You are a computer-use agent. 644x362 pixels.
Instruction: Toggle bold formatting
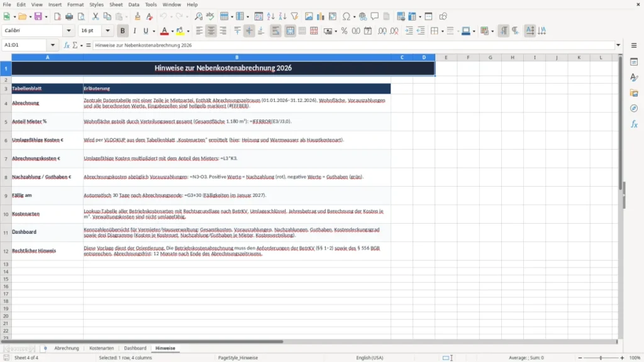coord(123,31)
